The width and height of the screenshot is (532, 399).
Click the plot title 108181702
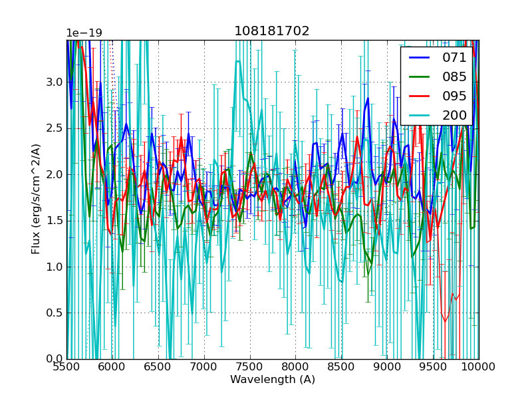pyautogui.click(x=271, y=31)
